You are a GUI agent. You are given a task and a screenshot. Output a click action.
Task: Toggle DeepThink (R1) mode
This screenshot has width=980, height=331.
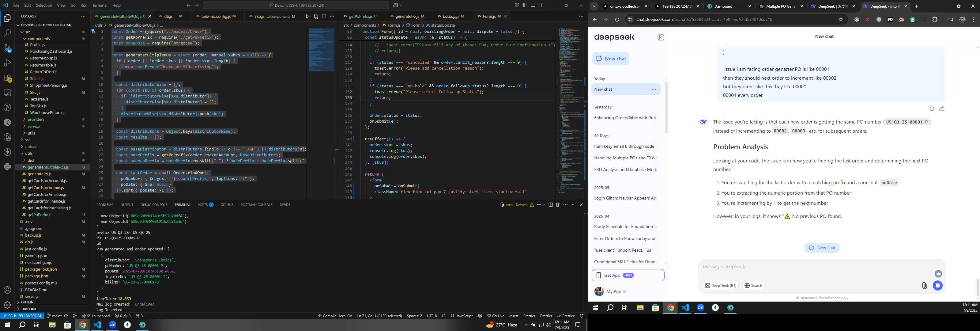click(x=720, y=286)
